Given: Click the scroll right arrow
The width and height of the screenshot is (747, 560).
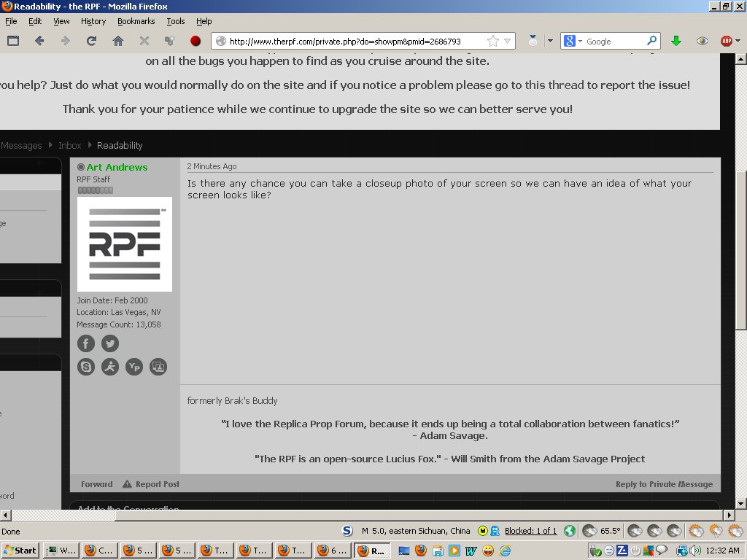Looking at the screenshot, I should click(729, 515).
